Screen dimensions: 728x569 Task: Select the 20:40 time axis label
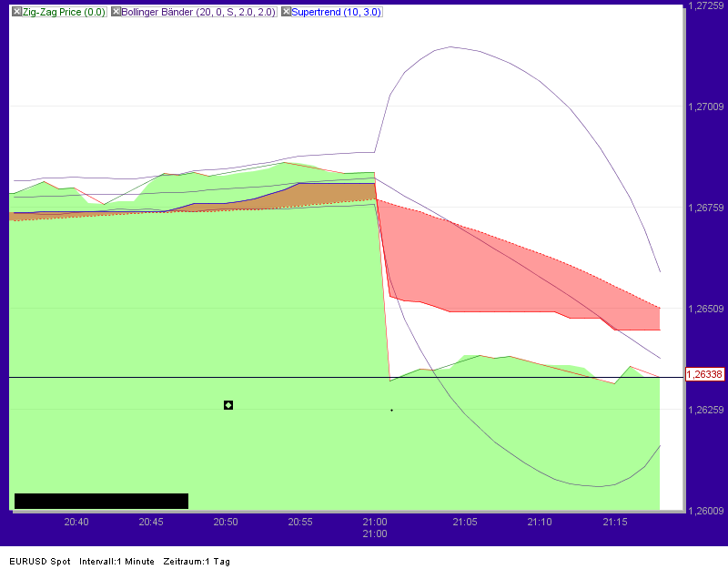tap(76, 522)
